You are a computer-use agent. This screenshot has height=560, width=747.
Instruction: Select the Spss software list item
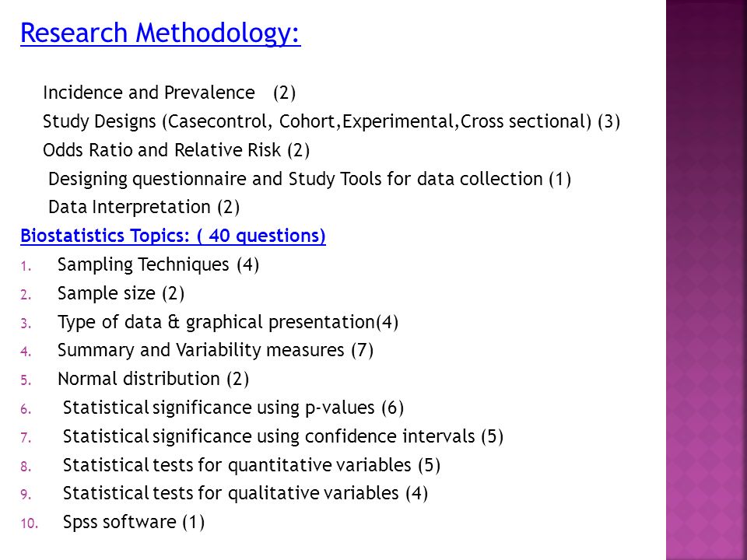pos(134,522)
